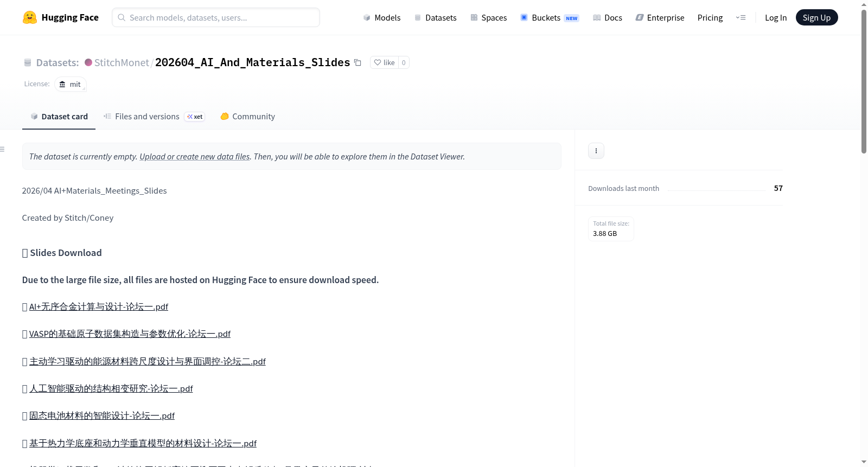Click the Downloads last month value 57

pos(778,188)
